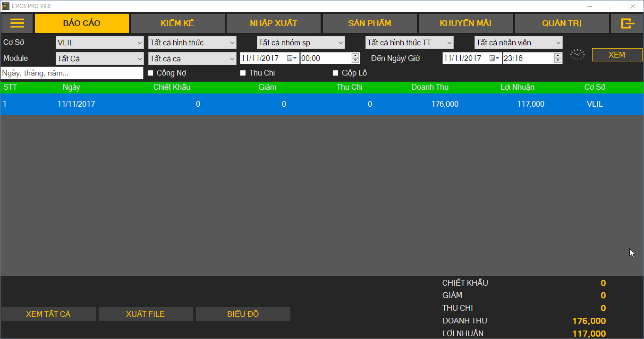Click the logout exit icon
644x339 pixels.
coord(627,23)
